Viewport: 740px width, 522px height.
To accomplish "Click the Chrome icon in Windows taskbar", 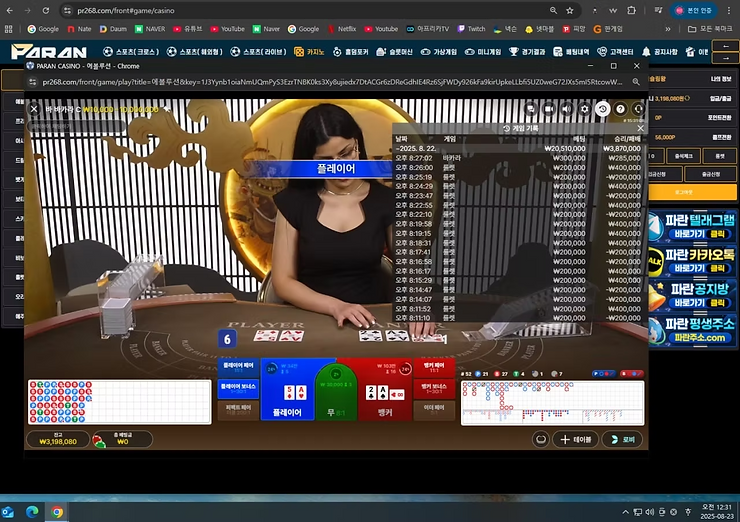I will point(57,512).
